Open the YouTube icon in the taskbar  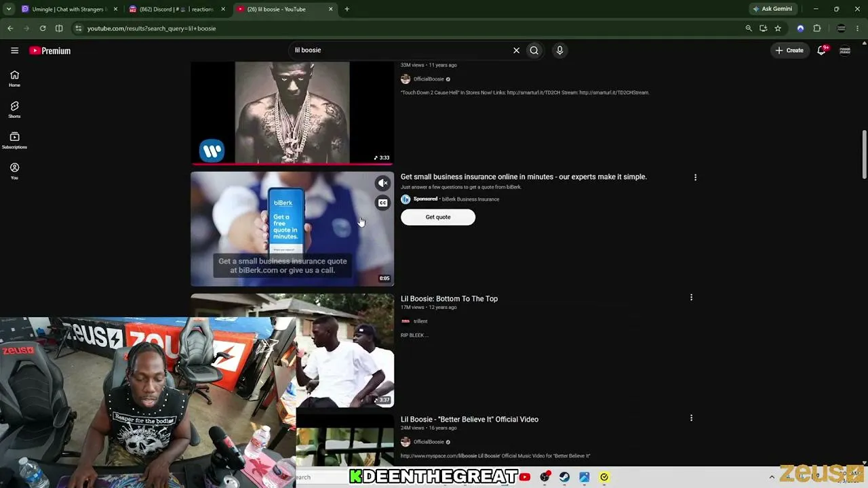click(x=525, y=477)
